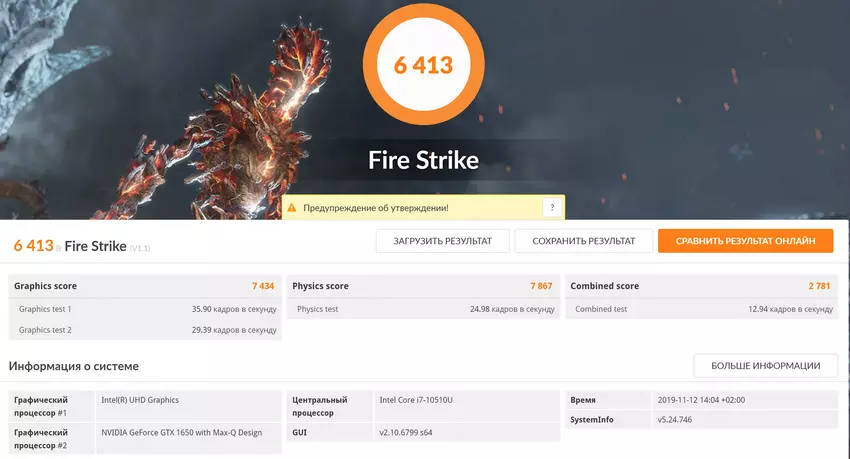Click the Fire Strike title text

click(x=423, y=160)
